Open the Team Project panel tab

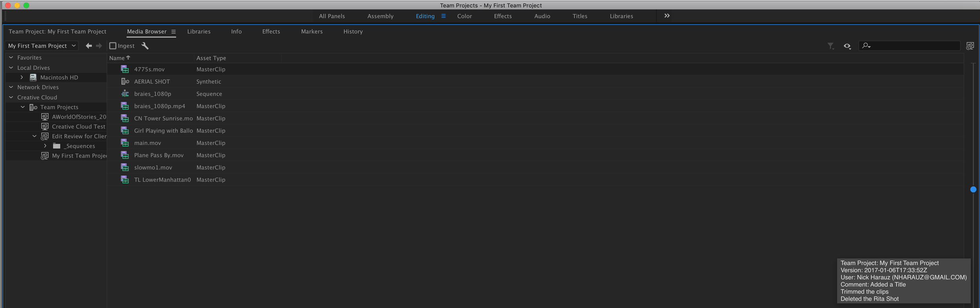point(57,31)
